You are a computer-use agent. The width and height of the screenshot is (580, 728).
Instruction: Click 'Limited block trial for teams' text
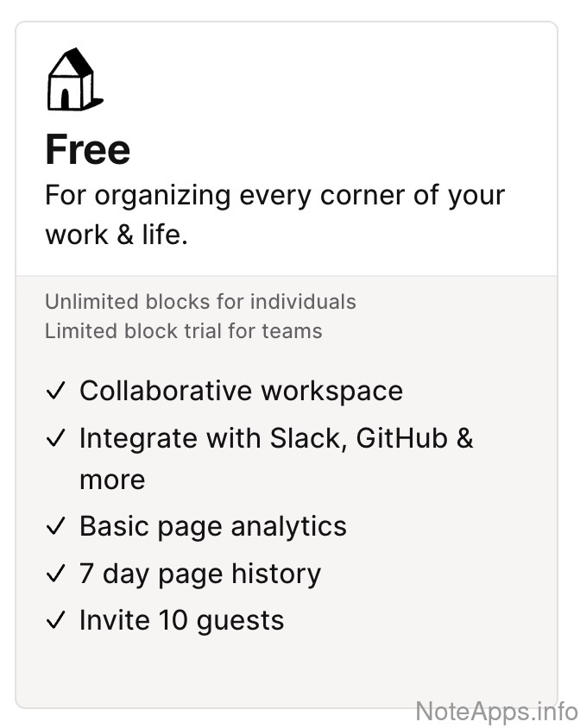pos(183,330)
